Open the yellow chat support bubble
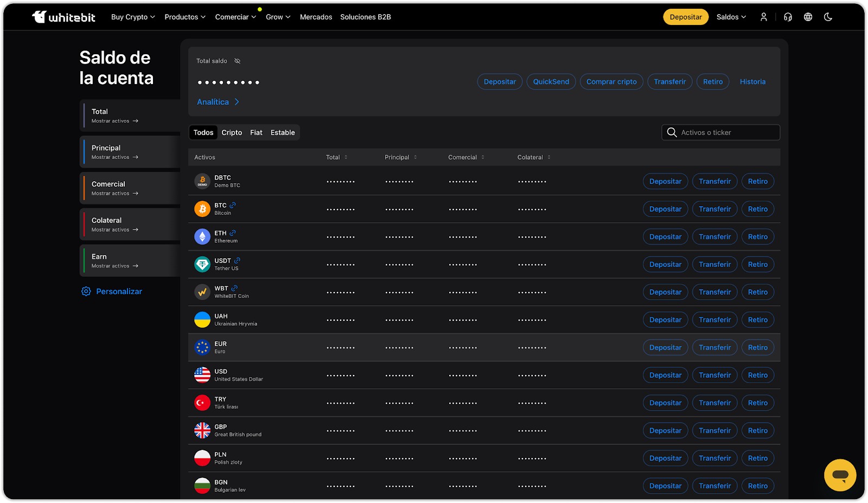This screenshot has height=503, width=868. 840,475
